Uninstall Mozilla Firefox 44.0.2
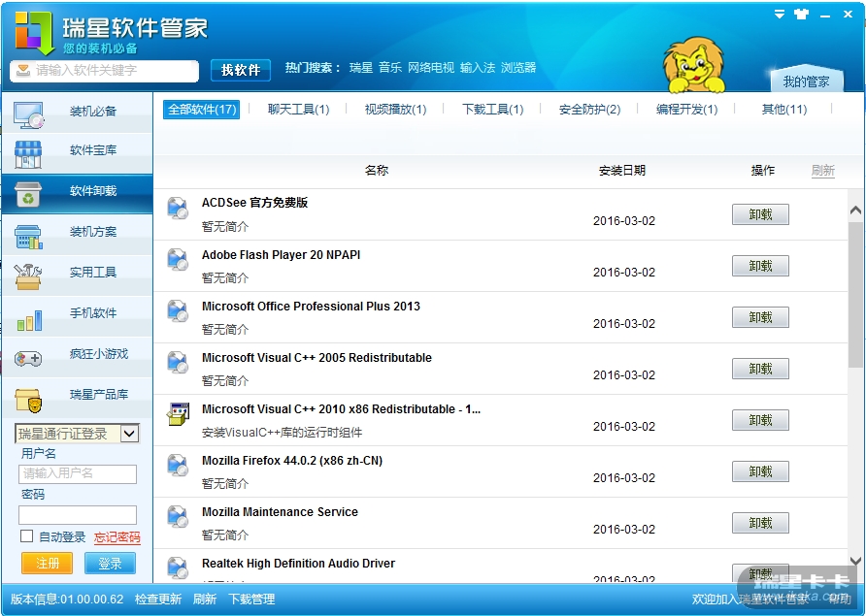Image resolution: width=866 pixels, height=616 pixels. 760,470
